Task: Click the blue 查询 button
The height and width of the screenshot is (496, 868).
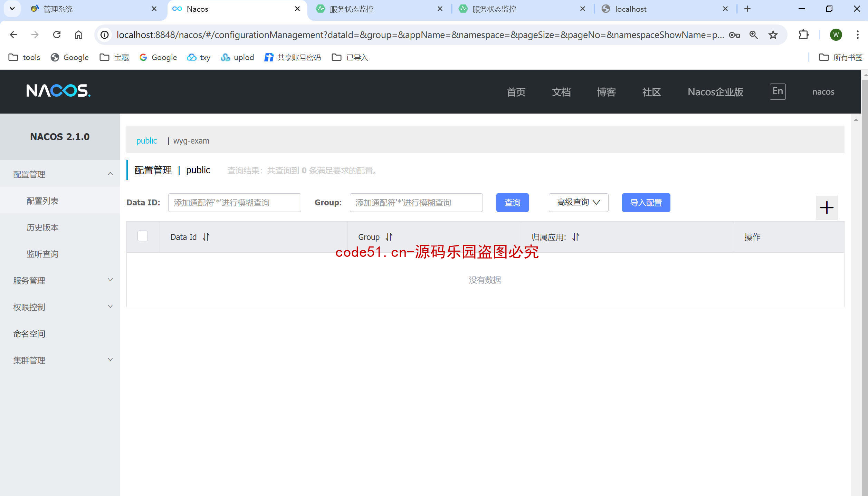Action: coord(512,203)
